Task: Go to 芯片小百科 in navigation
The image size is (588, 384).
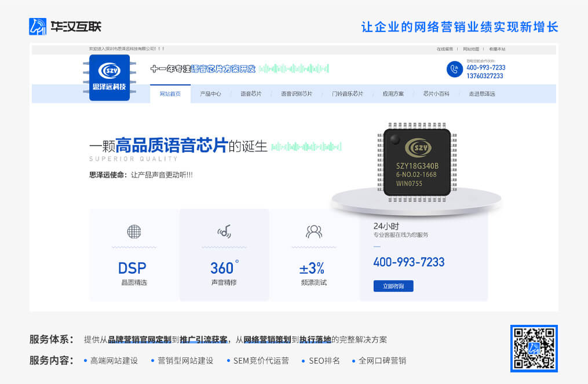Action: pos(436,94)
